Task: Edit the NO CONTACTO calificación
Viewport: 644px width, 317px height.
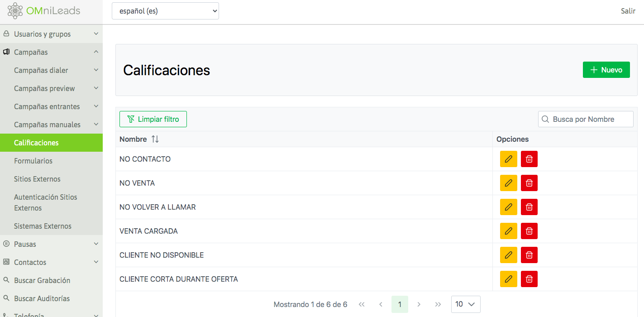Action: 508,159
